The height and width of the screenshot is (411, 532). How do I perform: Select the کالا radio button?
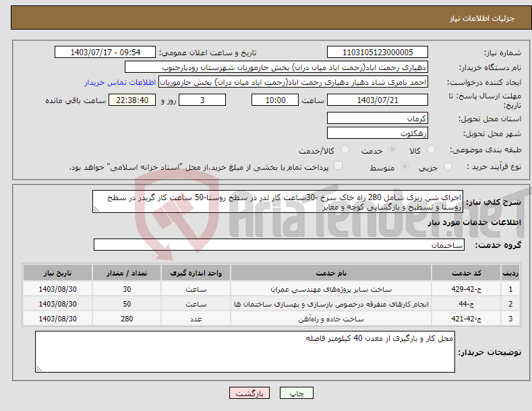coord(431,150)
